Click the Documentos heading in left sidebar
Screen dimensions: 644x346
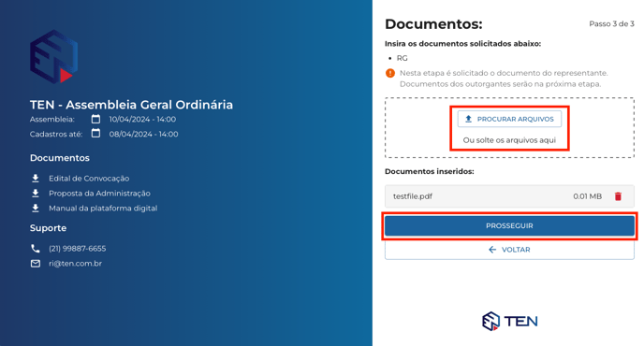pos(60,158)
